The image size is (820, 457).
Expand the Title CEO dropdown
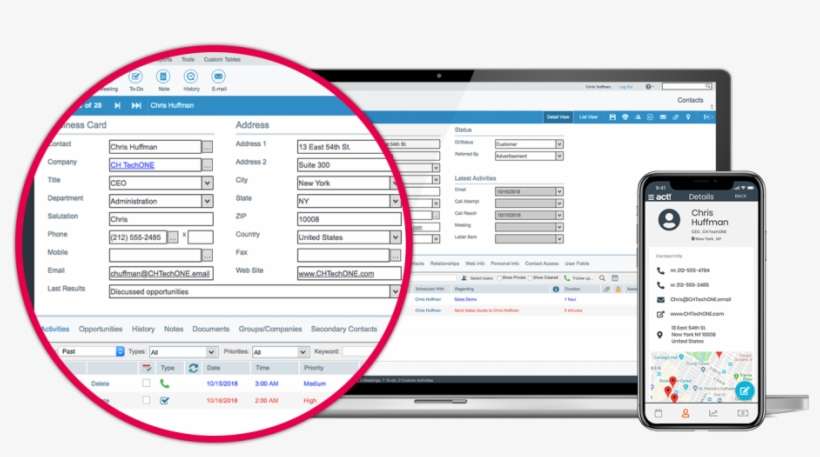tap(208, 183)
